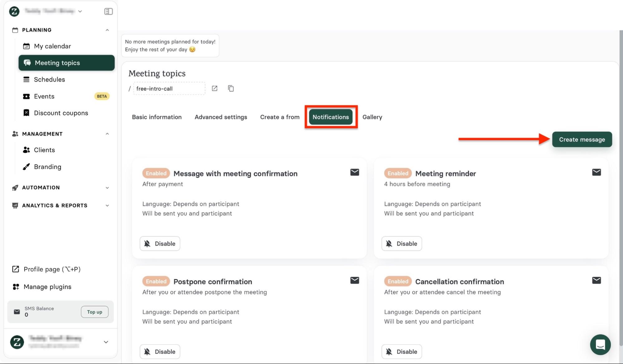Top up the SMS balance
Screen dimensions: 623x364
coord(94,312)
